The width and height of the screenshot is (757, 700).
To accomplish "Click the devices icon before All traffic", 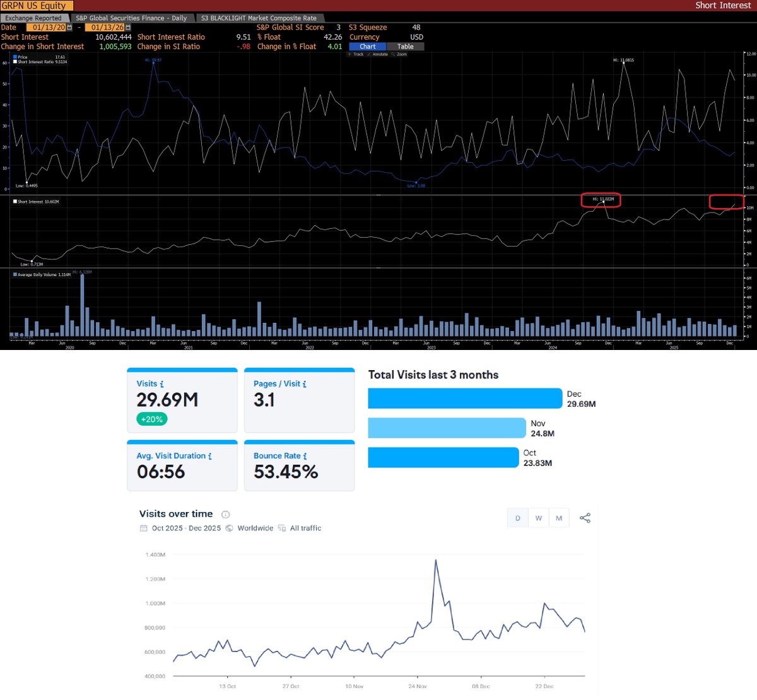I will pyautogui.click(x=282, y=528).
